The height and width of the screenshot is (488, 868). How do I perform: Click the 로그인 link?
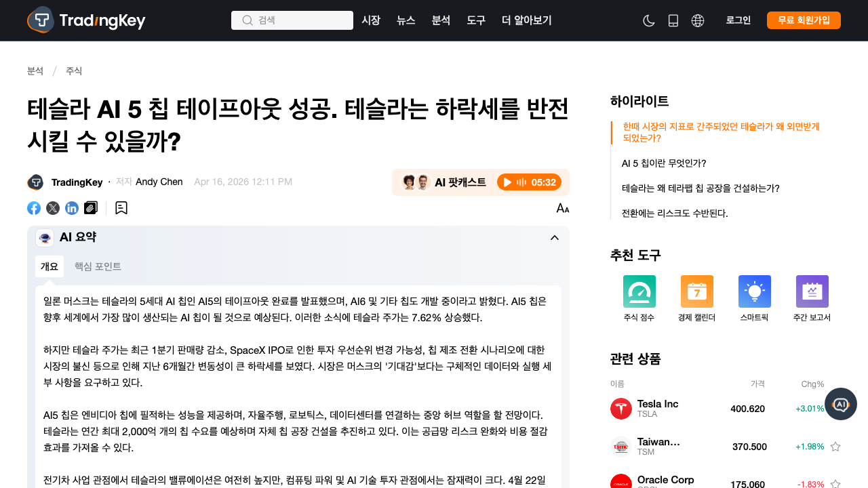point(738,20)
